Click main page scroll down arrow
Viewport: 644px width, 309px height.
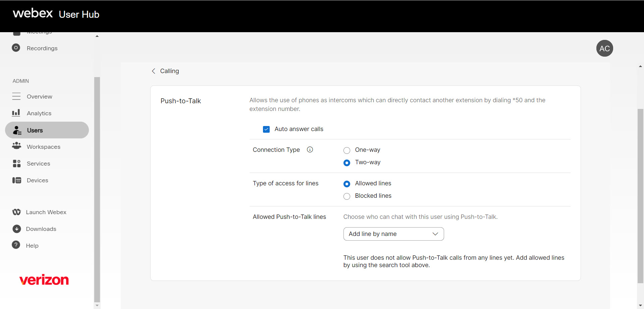point(640,306)
